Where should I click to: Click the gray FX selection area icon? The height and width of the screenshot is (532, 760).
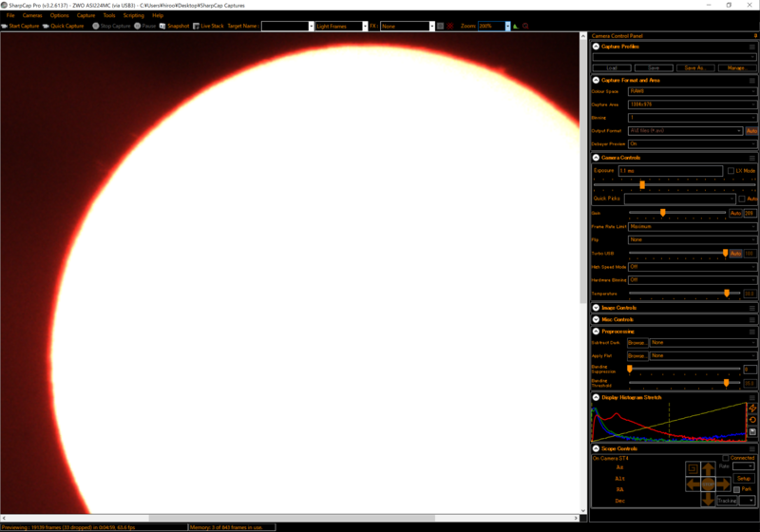point(440,27)
